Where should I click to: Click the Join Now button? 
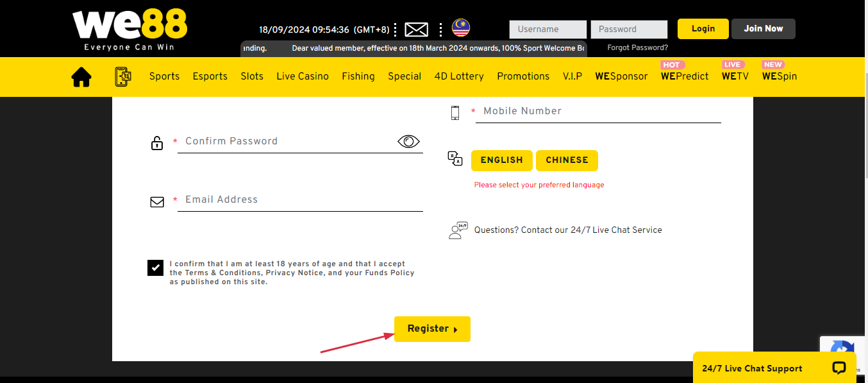(x=763, y=29)
